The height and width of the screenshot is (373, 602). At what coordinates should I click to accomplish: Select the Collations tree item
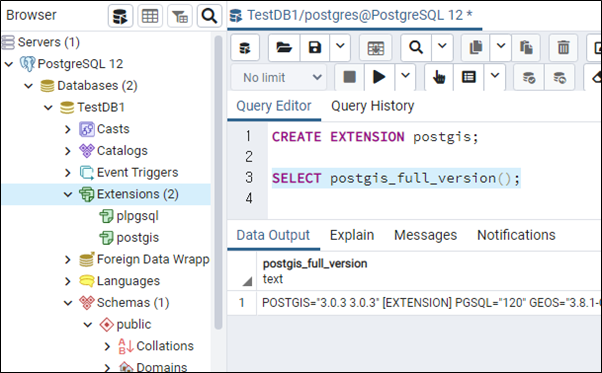[x=165, y=346]
